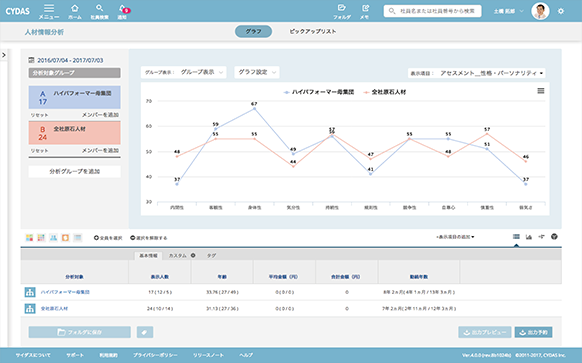
Task: Open サイダスについて footer link
Action: pos(33,355)
